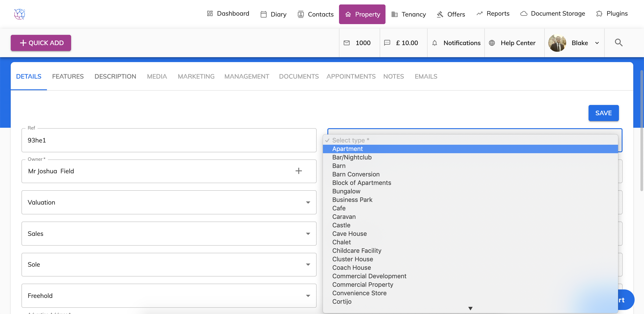This screenshot has height=314, width=644.
Task: Click the SAVE button
Action: (x=603, y=113)
